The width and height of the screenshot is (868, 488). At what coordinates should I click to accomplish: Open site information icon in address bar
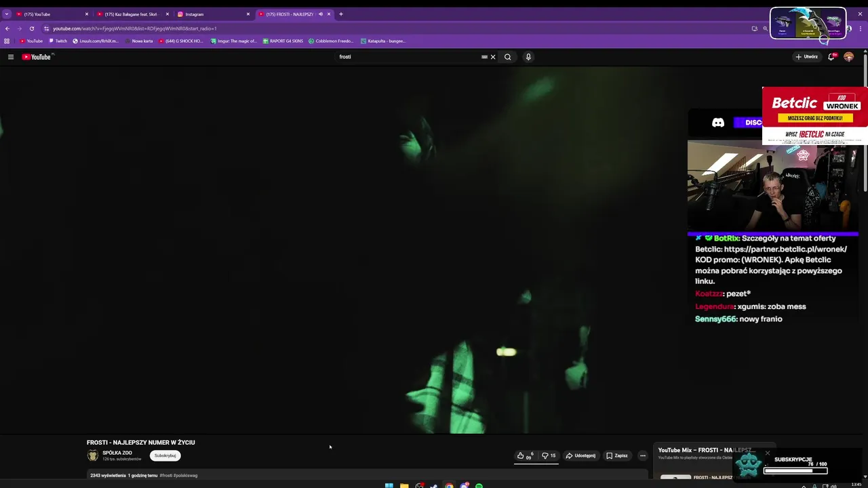click(46, 28)
